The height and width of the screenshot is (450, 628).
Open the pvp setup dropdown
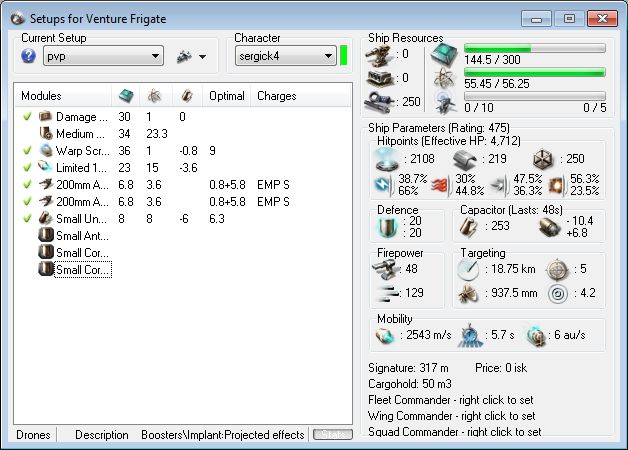(103, 56)
